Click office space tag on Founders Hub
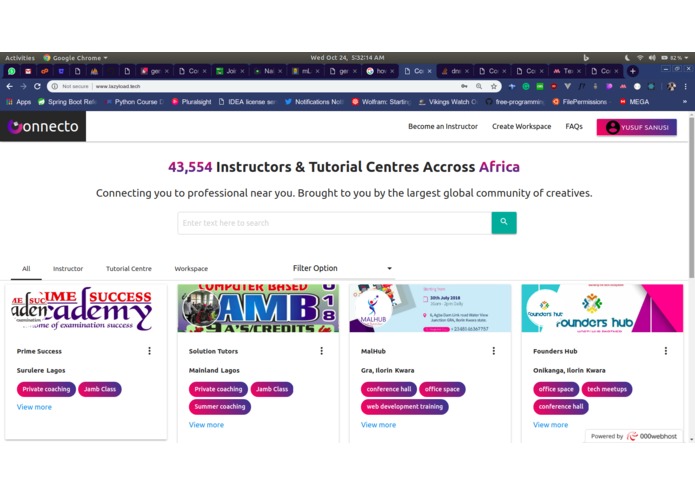 click(x=556, y=389)
